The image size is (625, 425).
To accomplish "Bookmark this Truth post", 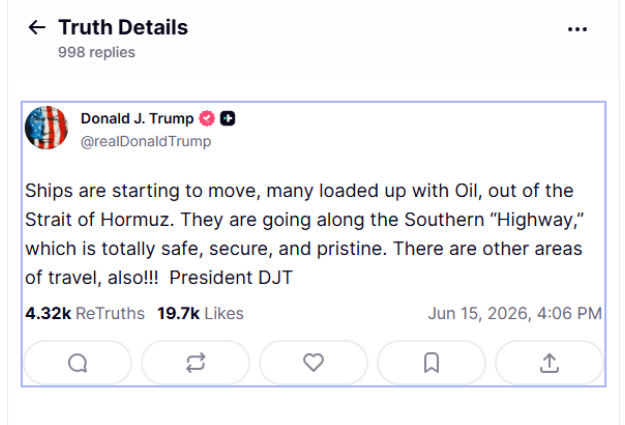I will [432, 363].
